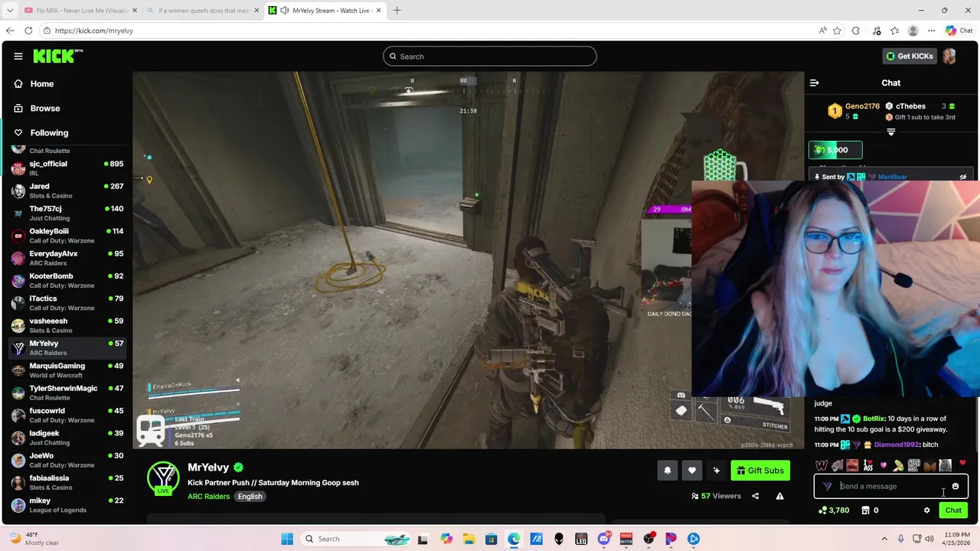Open chat settings gear icon
The width and height of the screenshot is (980, 551).
(x=926, y=510)
